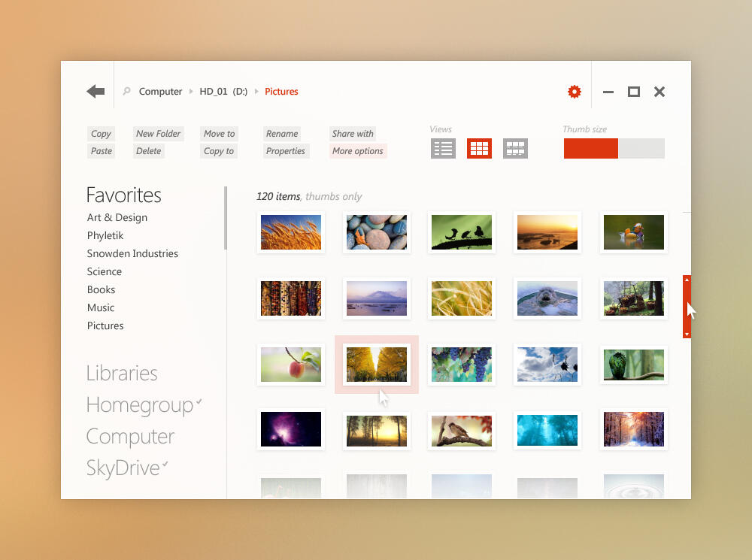Click the scrollbar up arrow
The image size is (752, 560).
pos(687,280)
